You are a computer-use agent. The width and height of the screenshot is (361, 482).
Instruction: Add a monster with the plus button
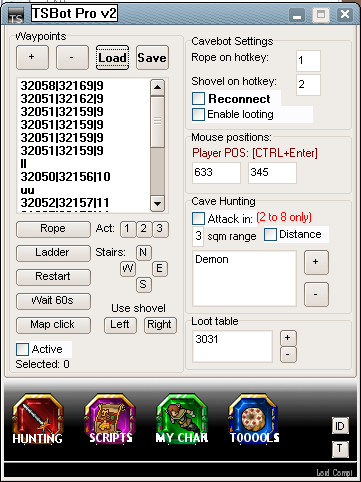(316, 262)
